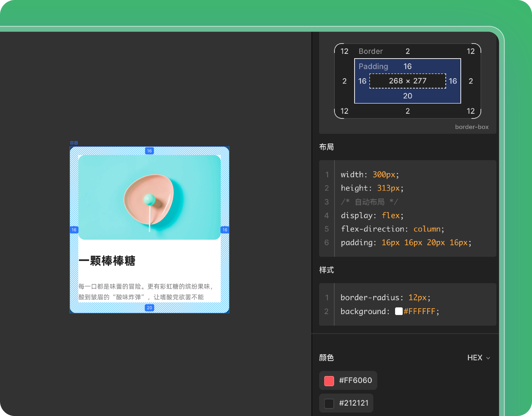Screen dimensions: 532x416
Task: Click the right padding 16 badge on canvas
Action: [x=225, y=230]
